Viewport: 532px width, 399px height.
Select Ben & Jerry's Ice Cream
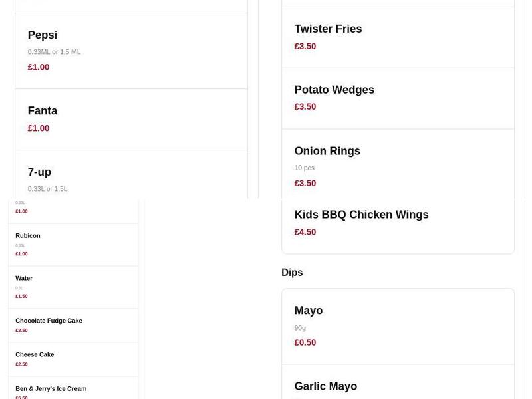point(73,392)
